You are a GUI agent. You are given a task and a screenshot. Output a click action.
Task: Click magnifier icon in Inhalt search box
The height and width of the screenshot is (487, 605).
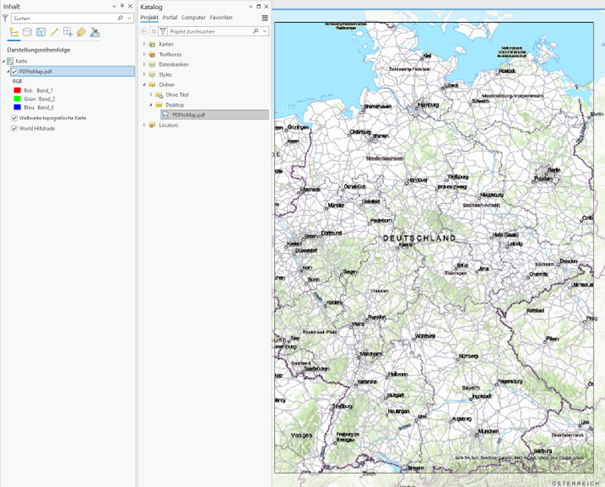pyautogui.click(x=120, y=18)
